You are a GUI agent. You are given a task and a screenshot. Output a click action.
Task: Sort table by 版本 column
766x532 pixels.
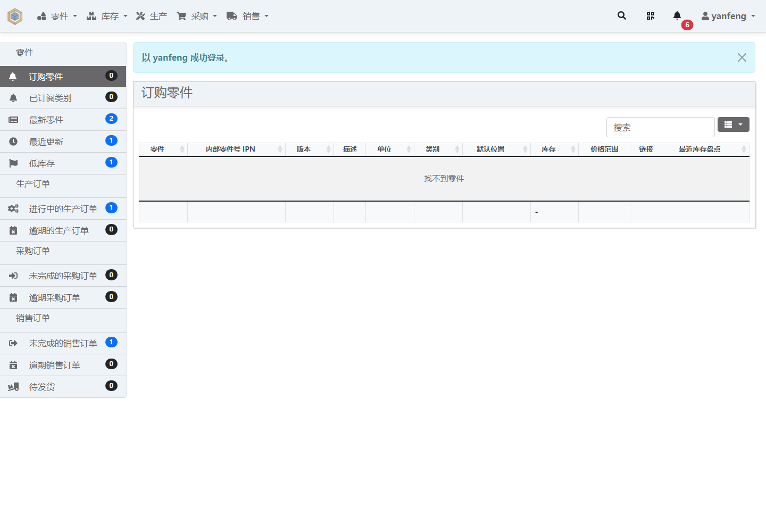(310, 149)
